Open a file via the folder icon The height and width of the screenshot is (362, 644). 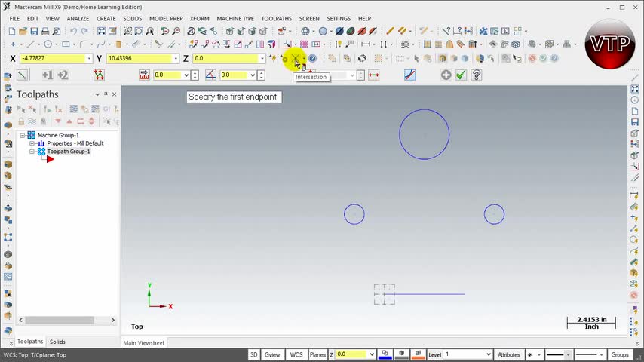tap(23, 31)
